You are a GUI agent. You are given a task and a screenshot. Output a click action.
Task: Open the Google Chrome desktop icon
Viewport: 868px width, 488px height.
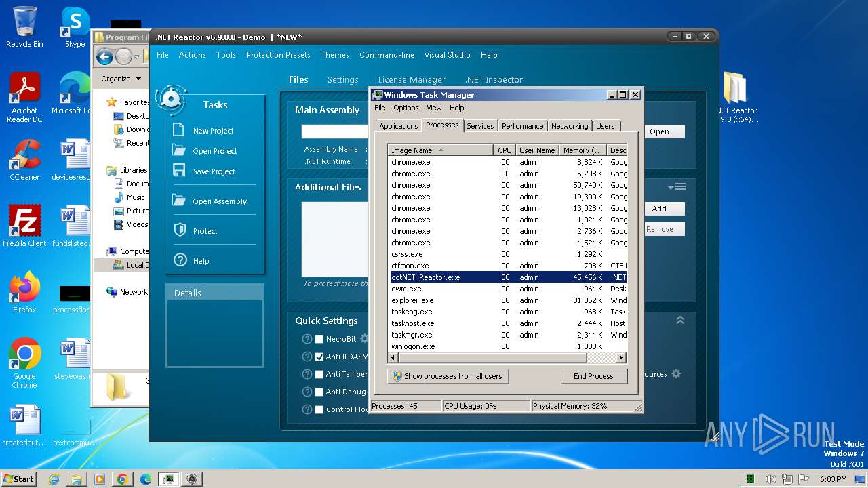pos(24,363)
